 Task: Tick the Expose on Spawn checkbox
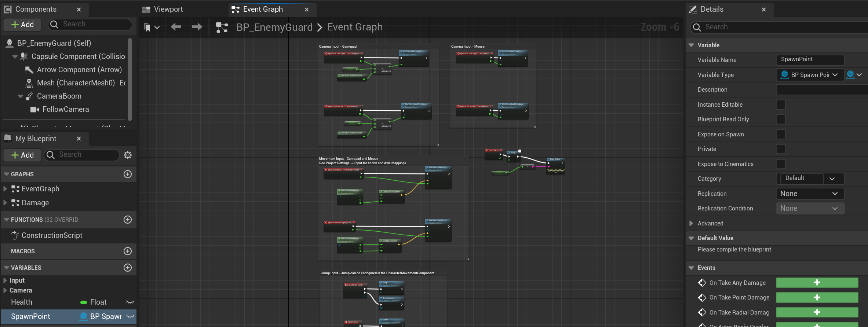click(x=781, y=134)
